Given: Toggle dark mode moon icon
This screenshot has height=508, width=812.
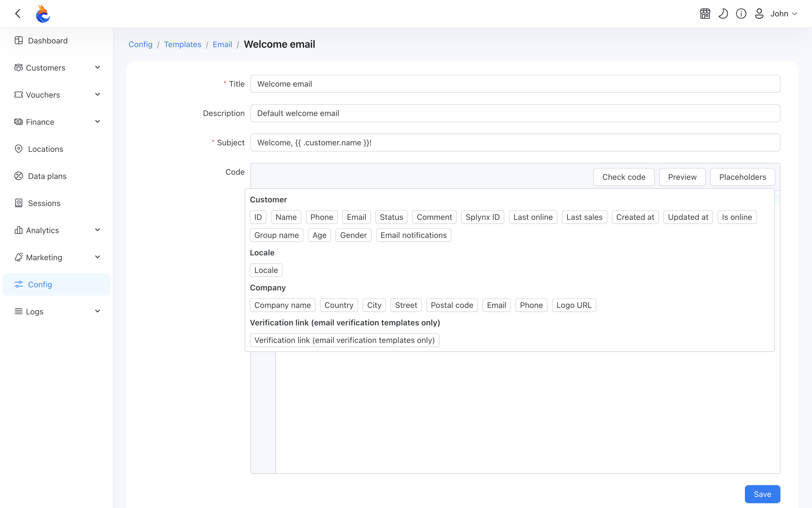Looking at the screenshot, I should pyautogui.click(x=723, y=14).
